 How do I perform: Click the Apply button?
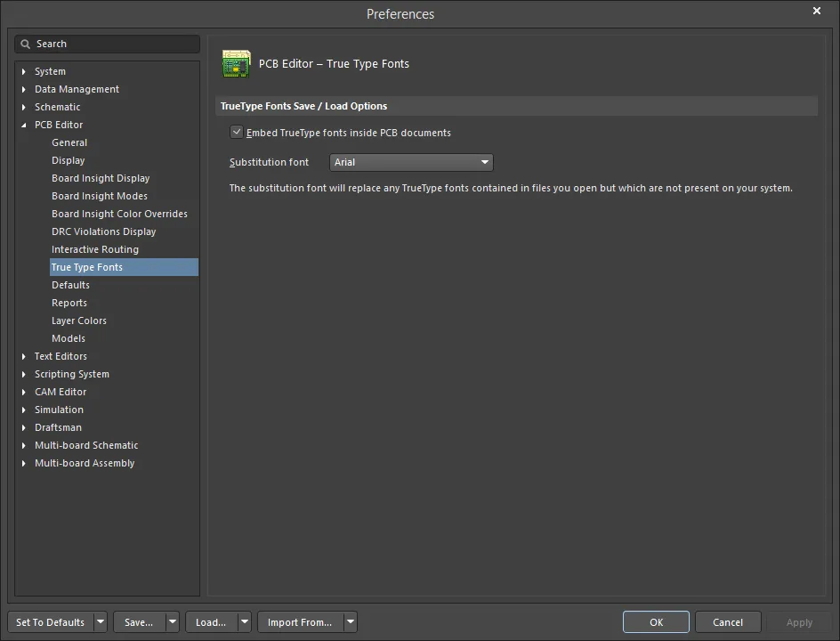[799, 622]
